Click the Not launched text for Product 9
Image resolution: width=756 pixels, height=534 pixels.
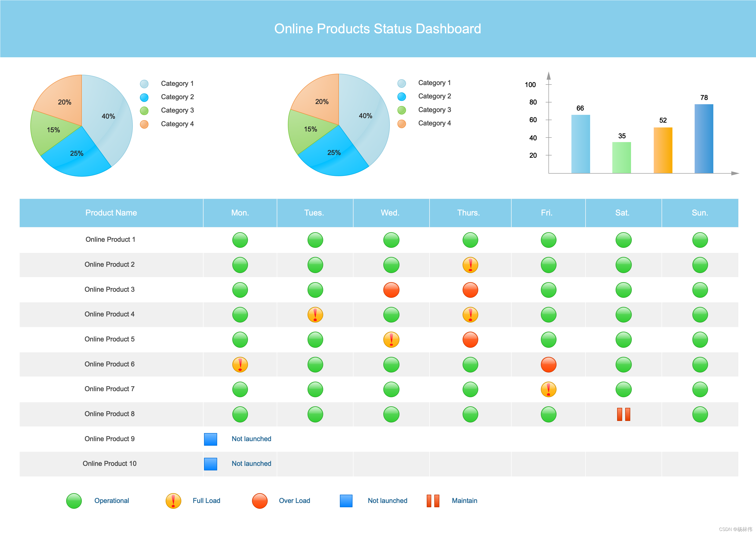click(251, 439)
